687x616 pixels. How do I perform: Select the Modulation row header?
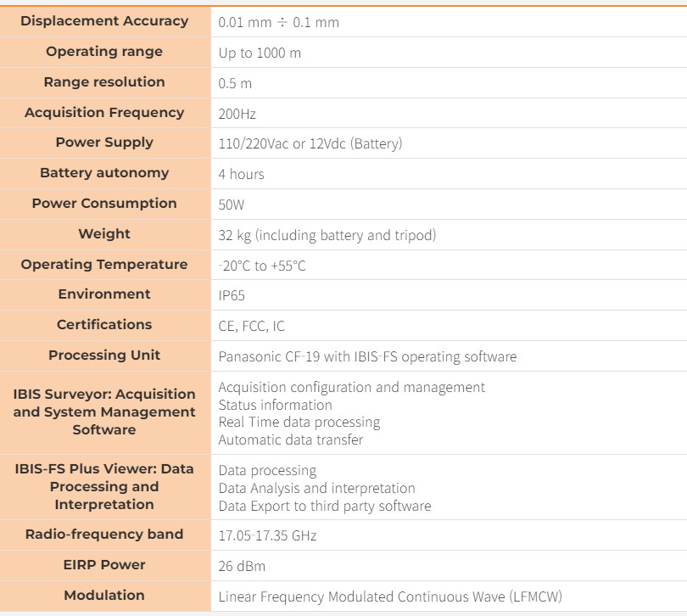[x=104, y=596]
